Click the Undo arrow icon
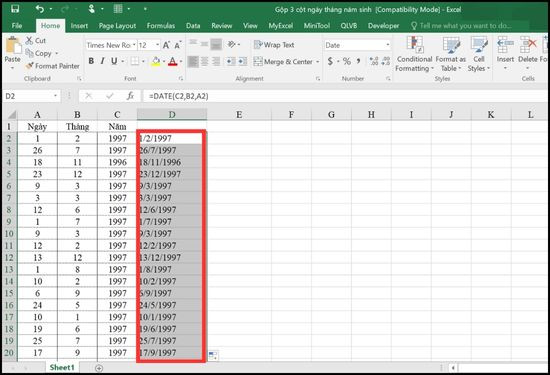This screenshot has height=375, width=550. tap(40, 9)
